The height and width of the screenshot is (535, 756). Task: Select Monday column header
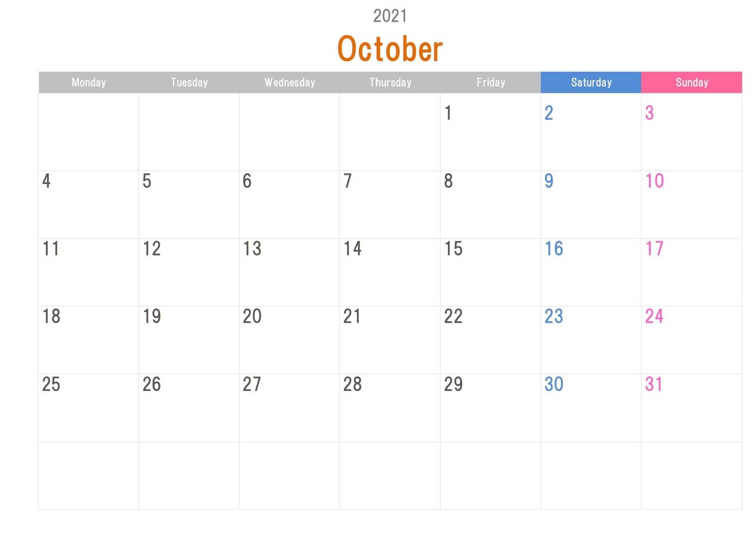tap(87, 81)
